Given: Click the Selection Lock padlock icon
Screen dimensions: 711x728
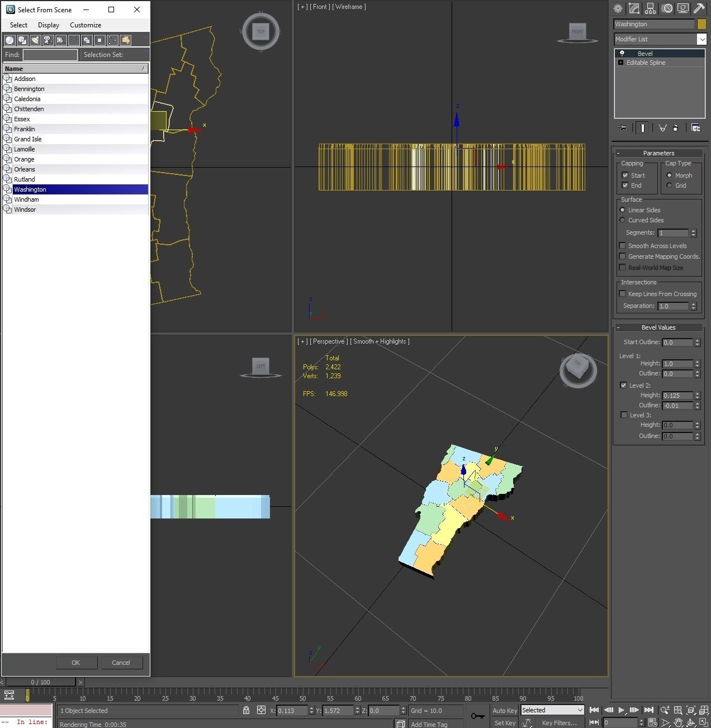Looking at the screenshot, I should [246, 710].
